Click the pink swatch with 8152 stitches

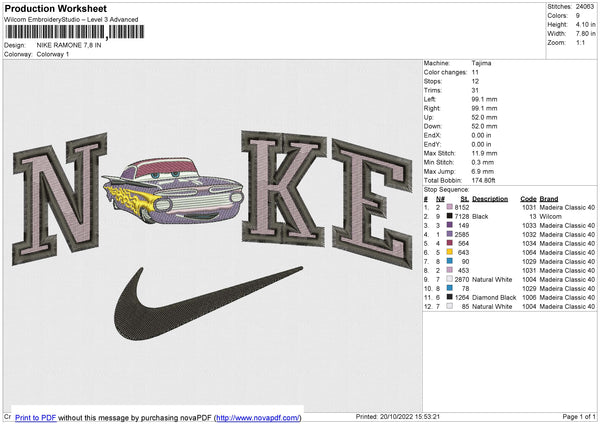(450, 207)
